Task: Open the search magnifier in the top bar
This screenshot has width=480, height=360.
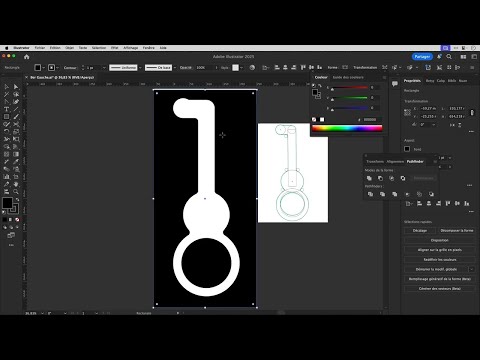Action: click(449, 57)
